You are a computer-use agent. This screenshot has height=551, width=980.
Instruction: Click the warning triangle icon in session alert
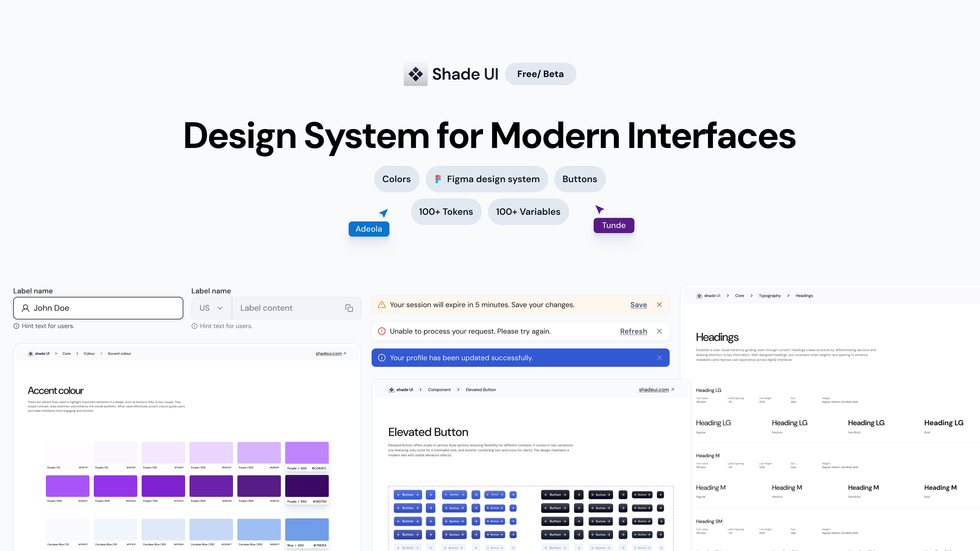point(382,305)
